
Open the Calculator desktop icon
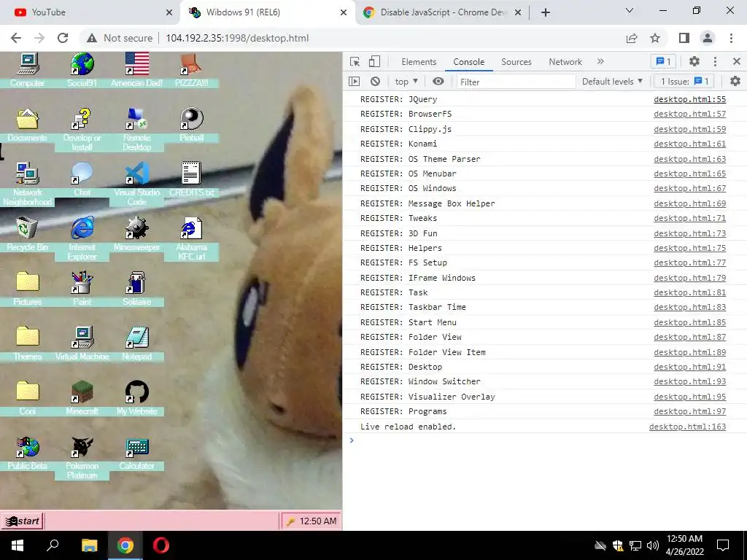click(x=136, y=447)
